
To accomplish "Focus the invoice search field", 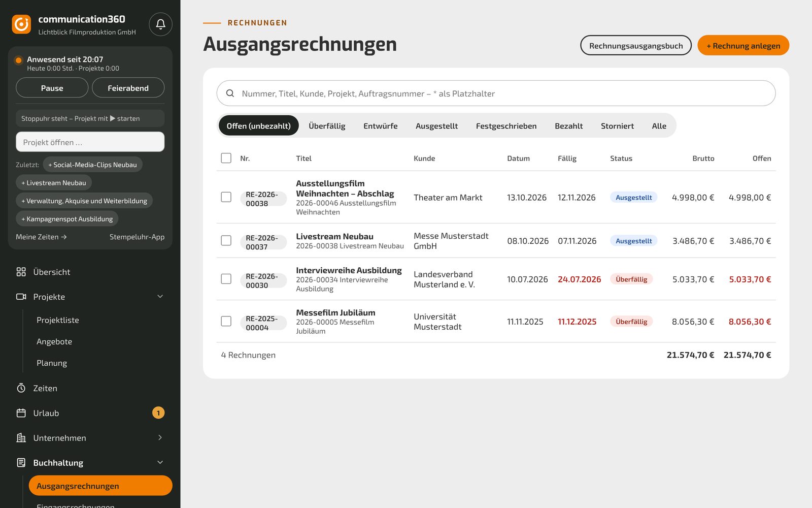I will [x=496, y=93].
